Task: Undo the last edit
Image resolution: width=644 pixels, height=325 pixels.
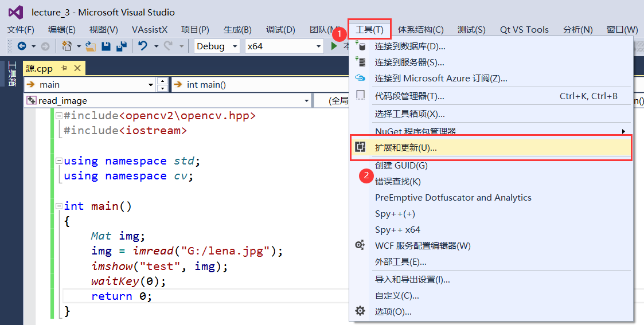Action: (x=143, y=46)
